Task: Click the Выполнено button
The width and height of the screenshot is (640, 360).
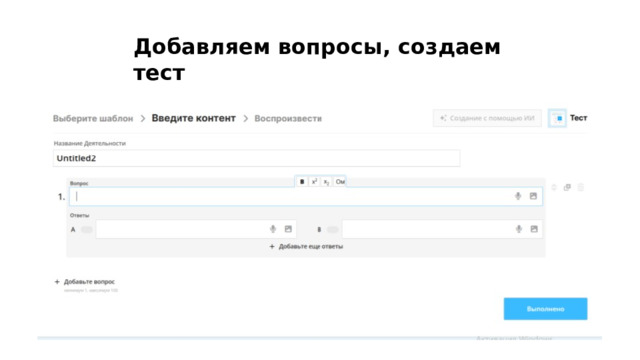Action: tap(545, 309)
